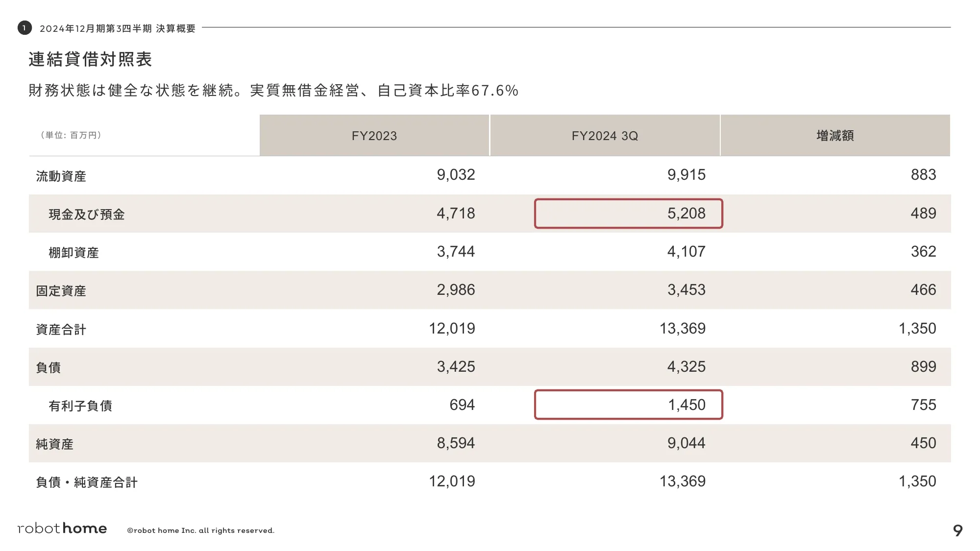Click the robot home logo
This screenshot has height=551, width=980.
coord(62,528)
